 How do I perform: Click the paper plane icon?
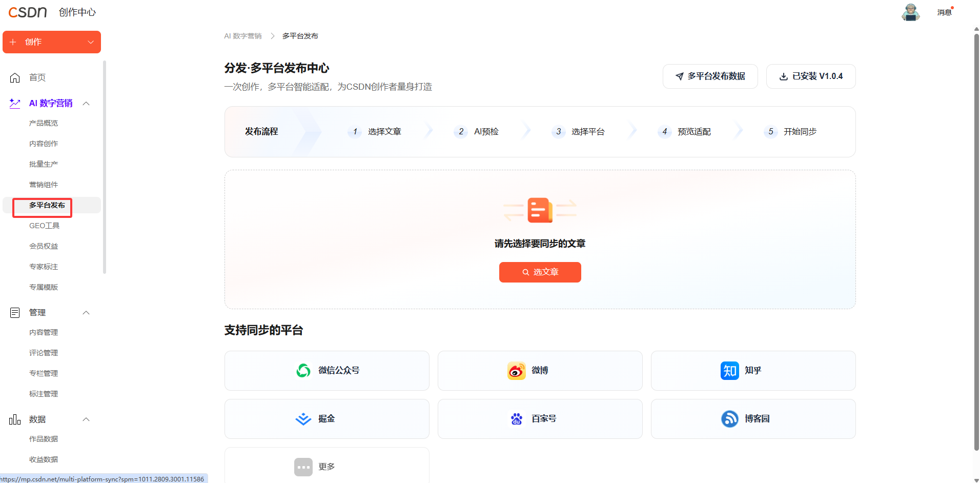pos(680,76)
